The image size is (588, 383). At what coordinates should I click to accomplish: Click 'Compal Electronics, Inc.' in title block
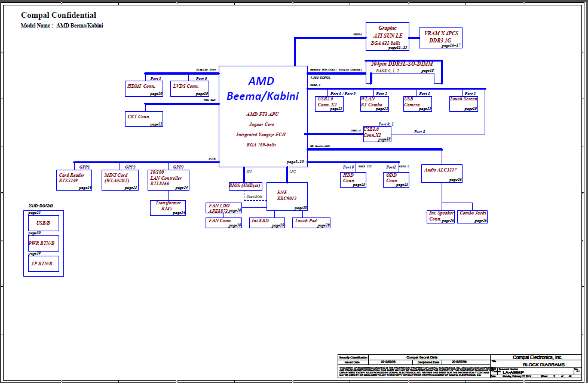pyautogui.click(x=538, y=357)
